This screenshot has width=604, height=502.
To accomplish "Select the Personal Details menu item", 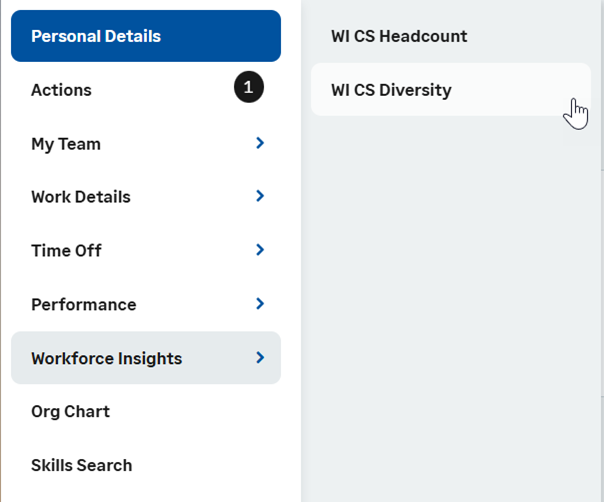I will 96,36.
